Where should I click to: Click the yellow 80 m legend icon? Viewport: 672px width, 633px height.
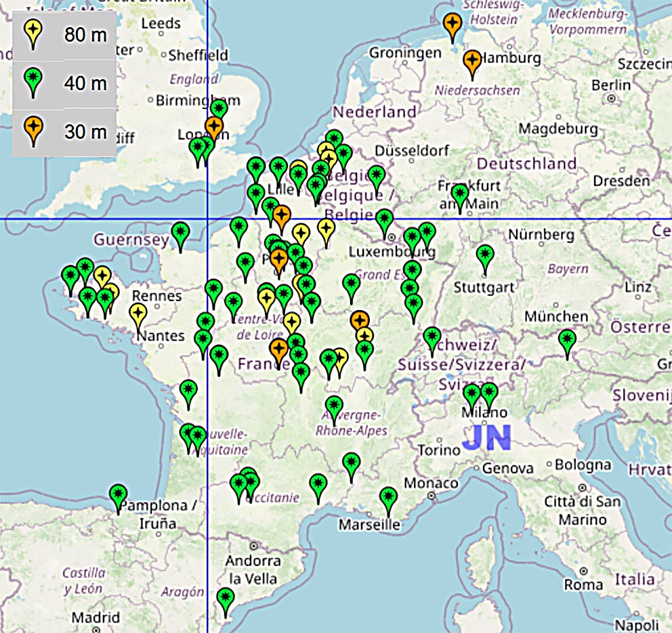pyautogui.click(x=33, y=32)
